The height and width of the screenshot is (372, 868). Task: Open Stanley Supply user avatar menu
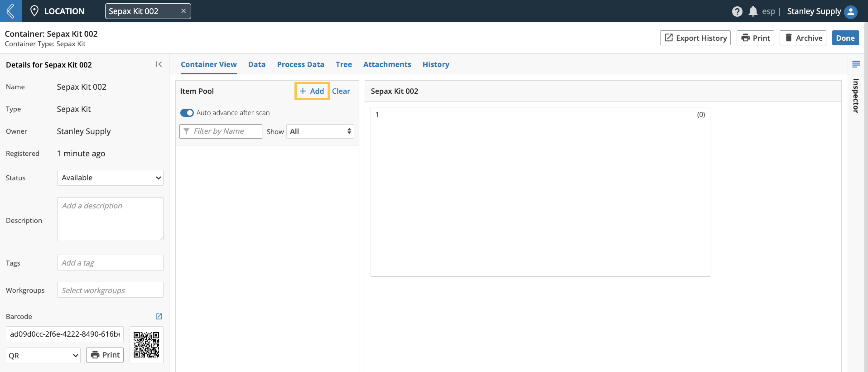point(851,12)
